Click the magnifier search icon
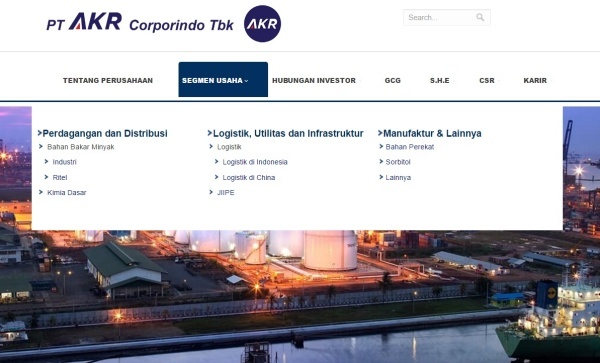The width and height of the screenshot is (600, 363). click(480, 17)
